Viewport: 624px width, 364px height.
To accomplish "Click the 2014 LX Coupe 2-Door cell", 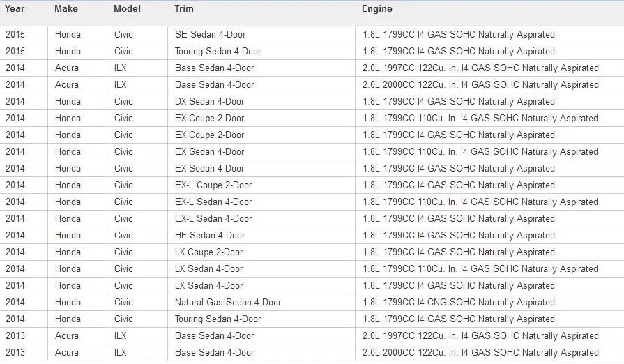I will tap(261, 252).
